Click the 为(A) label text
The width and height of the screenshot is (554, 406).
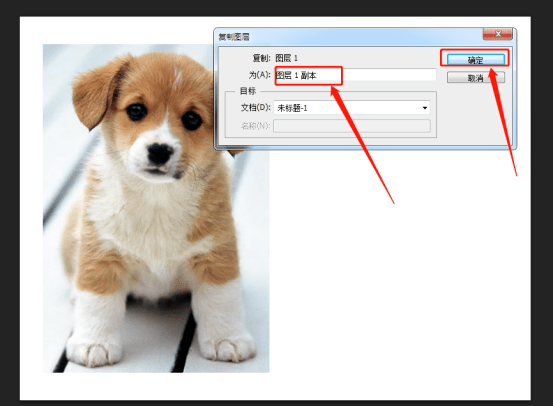[259, 75]
